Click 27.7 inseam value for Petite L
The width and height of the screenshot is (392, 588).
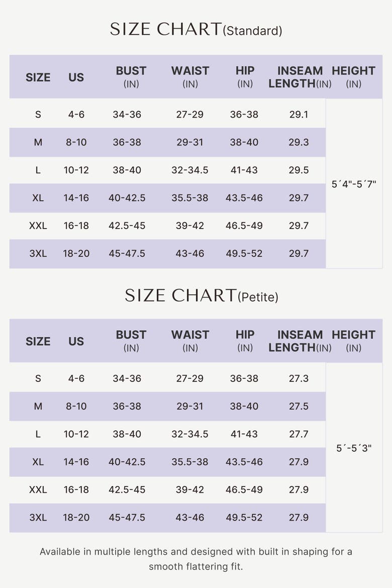(x=299, y=434)
